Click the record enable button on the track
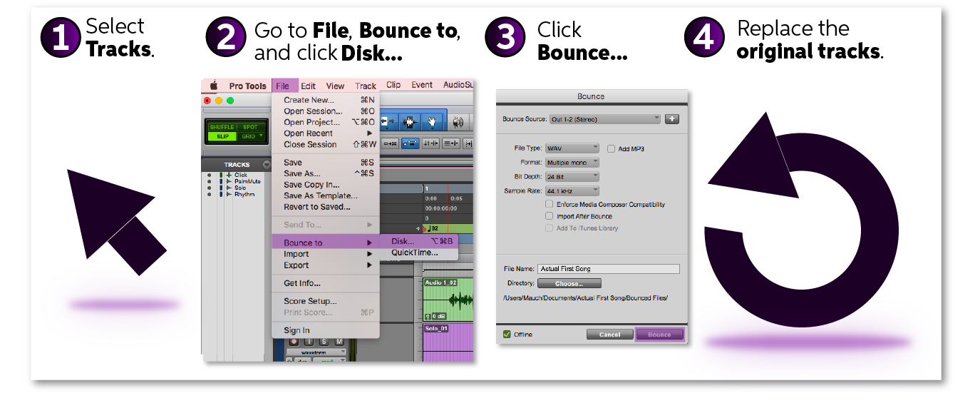Screen dimensions: 980x418 [294, 342]
